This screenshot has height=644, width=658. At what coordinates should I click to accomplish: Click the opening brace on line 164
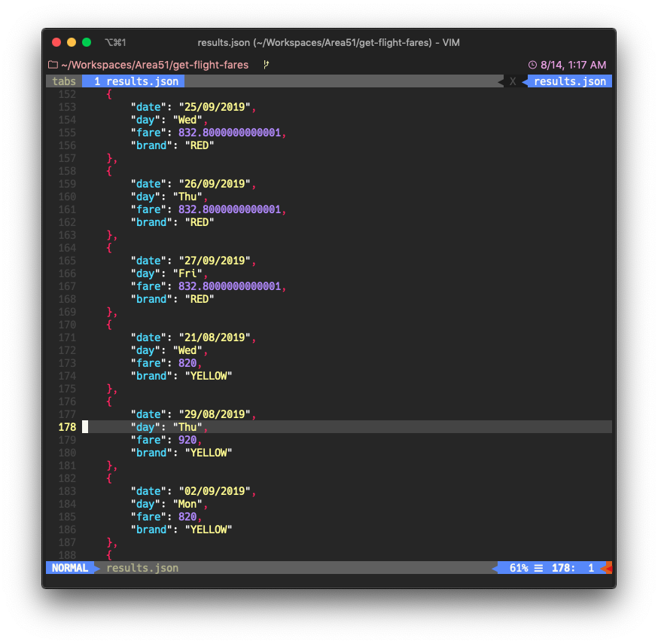tap(109, 248)
